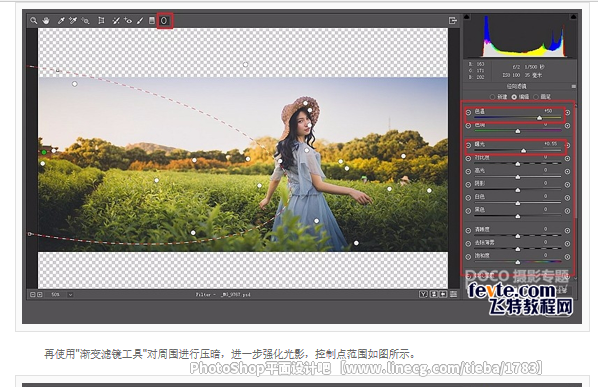
Task: Click the before/after Y view icon
Action: tap(423, 294)
